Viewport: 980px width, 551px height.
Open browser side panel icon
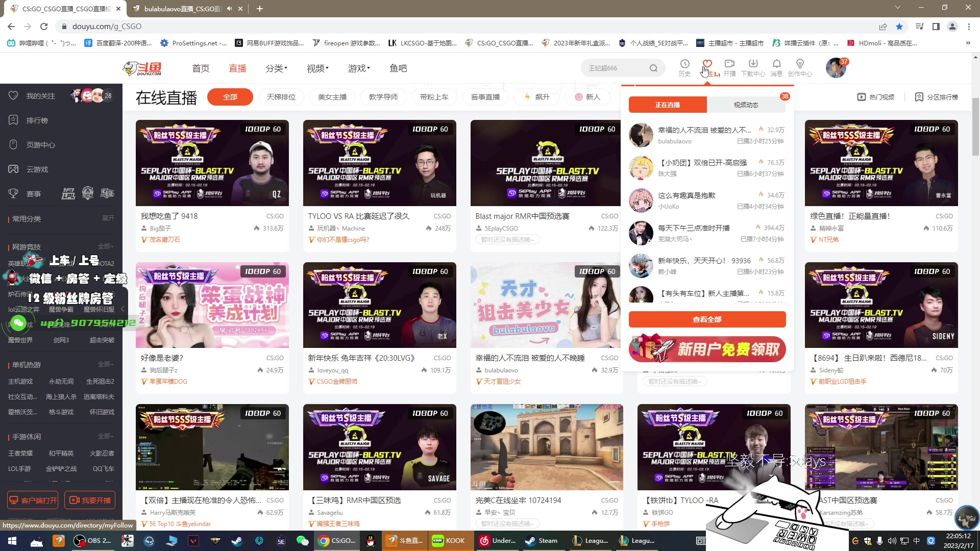[936, 27]
